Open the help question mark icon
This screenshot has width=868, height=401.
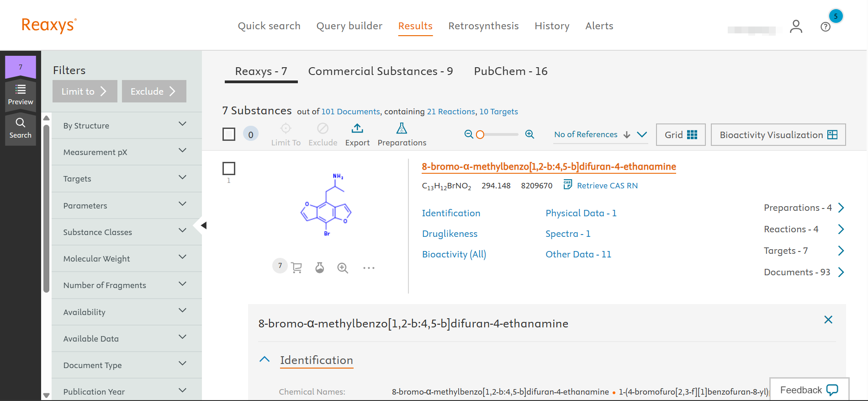[825, 27]
